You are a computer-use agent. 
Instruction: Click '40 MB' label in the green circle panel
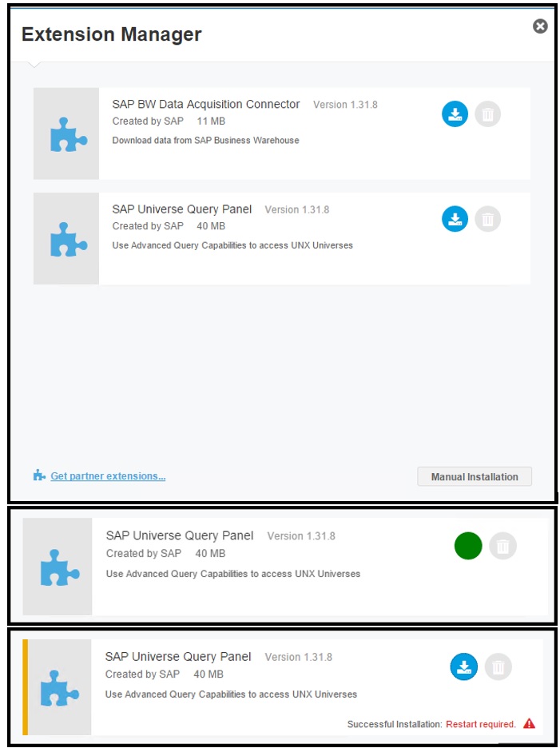[210, 553]
